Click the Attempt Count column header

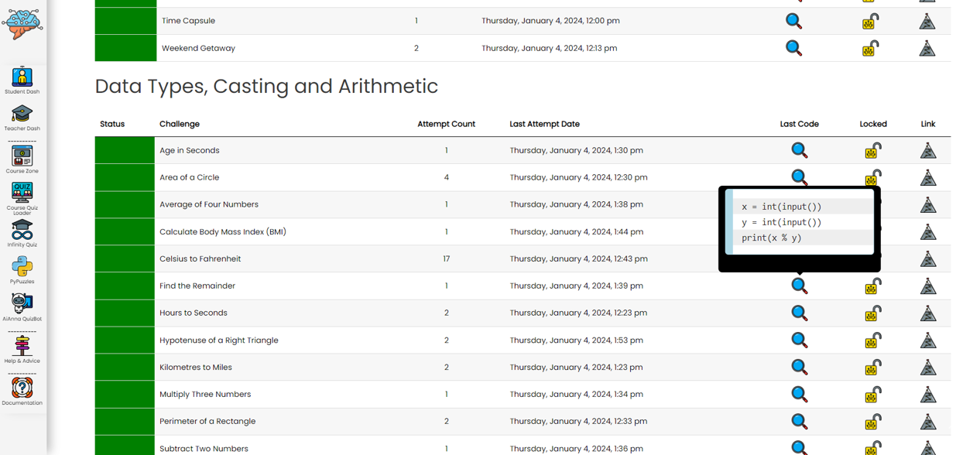coord(446,124)
